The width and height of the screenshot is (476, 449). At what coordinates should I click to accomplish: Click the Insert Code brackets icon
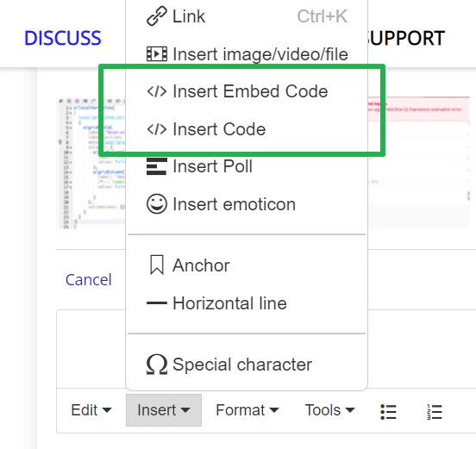point(157,129)
